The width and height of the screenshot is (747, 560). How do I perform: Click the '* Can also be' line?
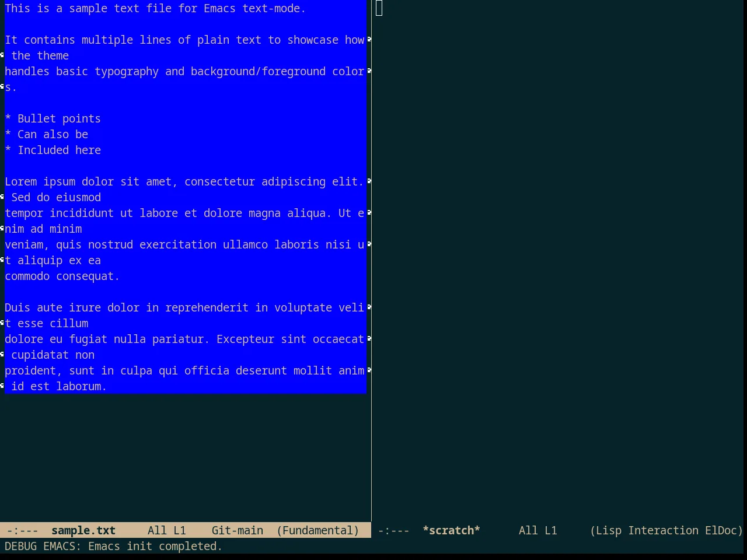(46, 134)
